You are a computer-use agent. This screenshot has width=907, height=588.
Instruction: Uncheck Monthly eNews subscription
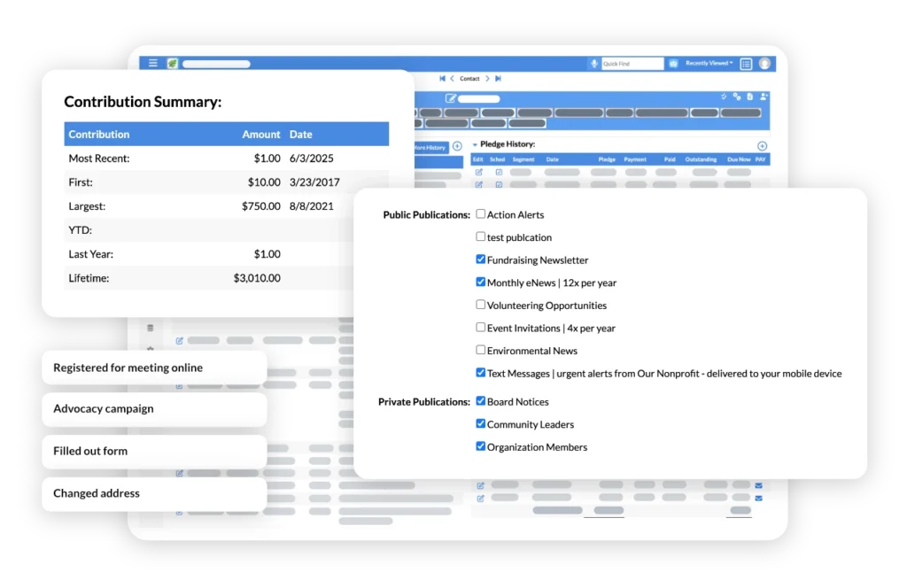tap(481, 282)
